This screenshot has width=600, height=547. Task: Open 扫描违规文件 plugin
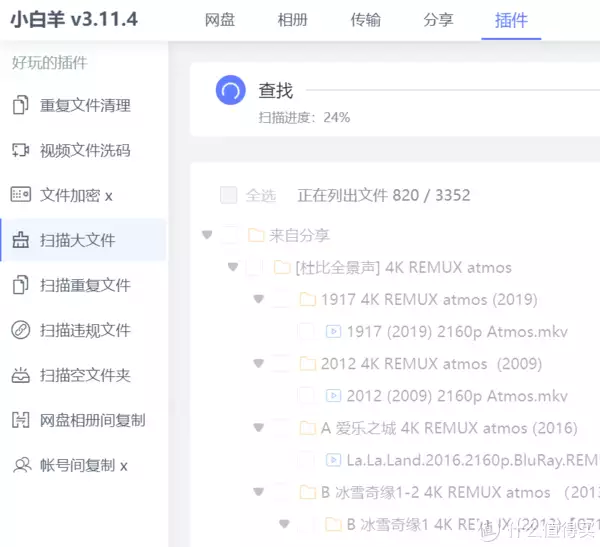[x=83, y=330]
